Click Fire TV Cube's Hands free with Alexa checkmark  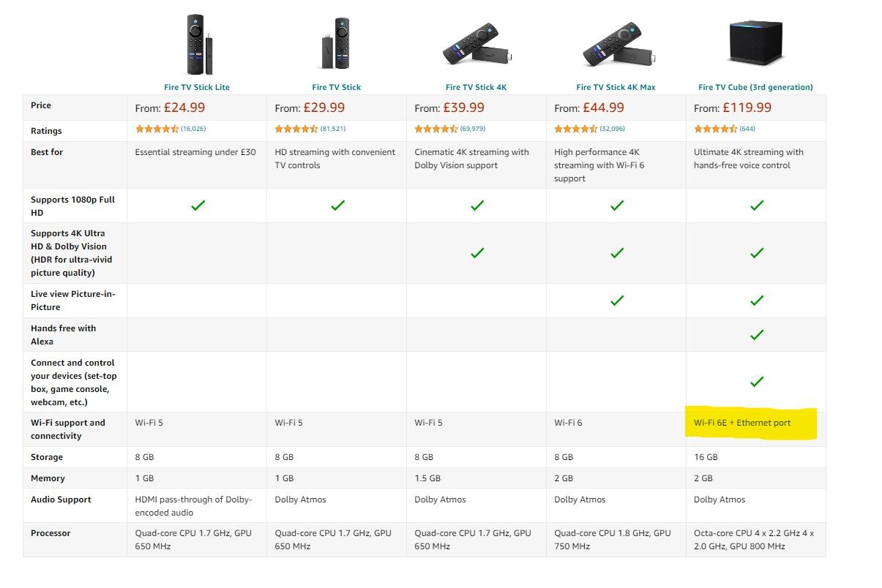point(757,334)
